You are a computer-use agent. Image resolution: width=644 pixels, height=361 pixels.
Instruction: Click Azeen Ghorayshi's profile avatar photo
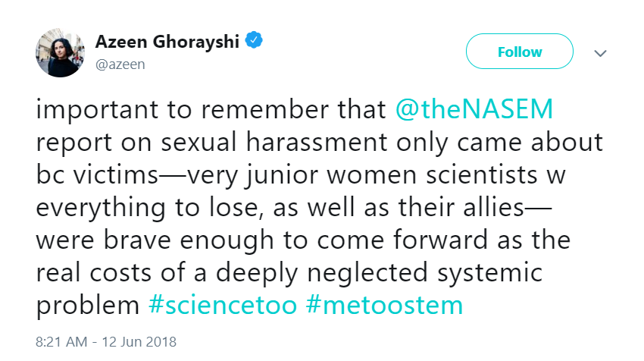tap(60, 52)
